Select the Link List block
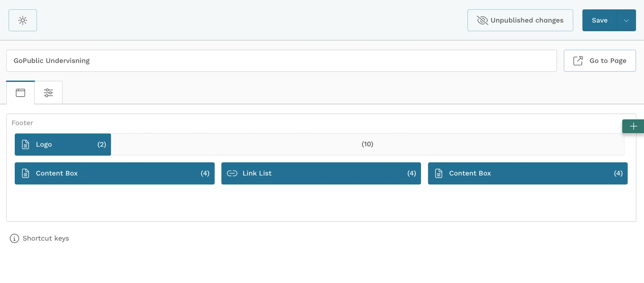This screenshot has height=283, width=644. (x=321, y=173)
